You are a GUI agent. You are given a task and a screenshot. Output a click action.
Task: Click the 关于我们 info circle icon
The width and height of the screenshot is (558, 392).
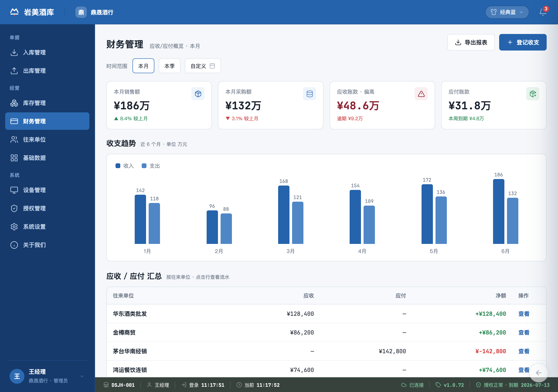point(14,245)
